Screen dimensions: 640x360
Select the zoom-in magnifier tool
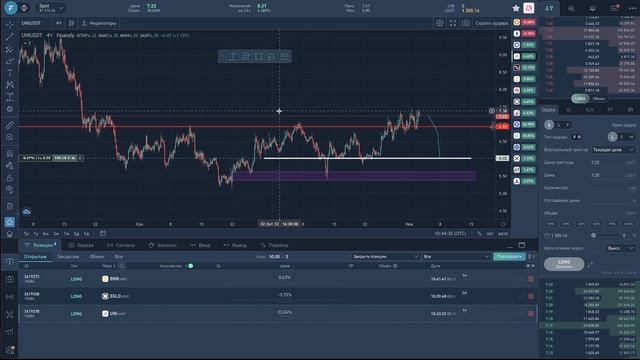(10, 138)
